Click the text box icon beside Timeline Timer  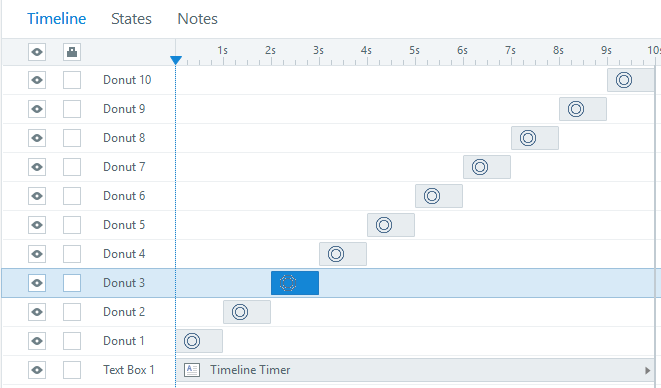[192, 370]
